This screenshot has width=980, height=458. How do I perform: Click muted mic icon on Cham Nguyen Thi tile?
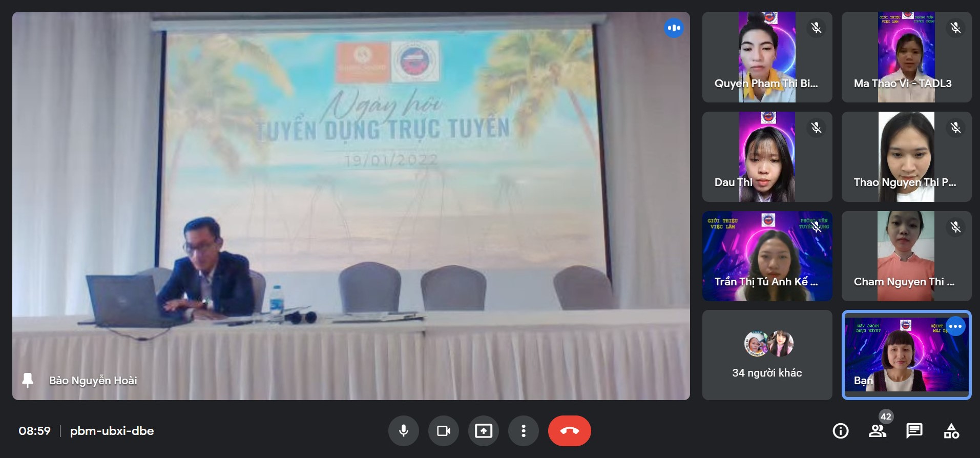point(955,227)
